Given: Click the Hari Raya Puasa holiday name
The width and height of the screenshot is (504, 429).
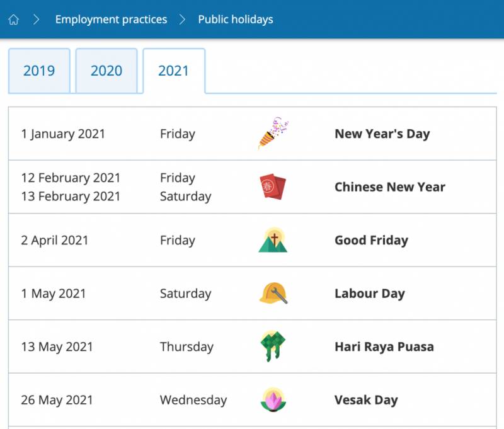Looking at the screenshot, I should pos(384,346).
